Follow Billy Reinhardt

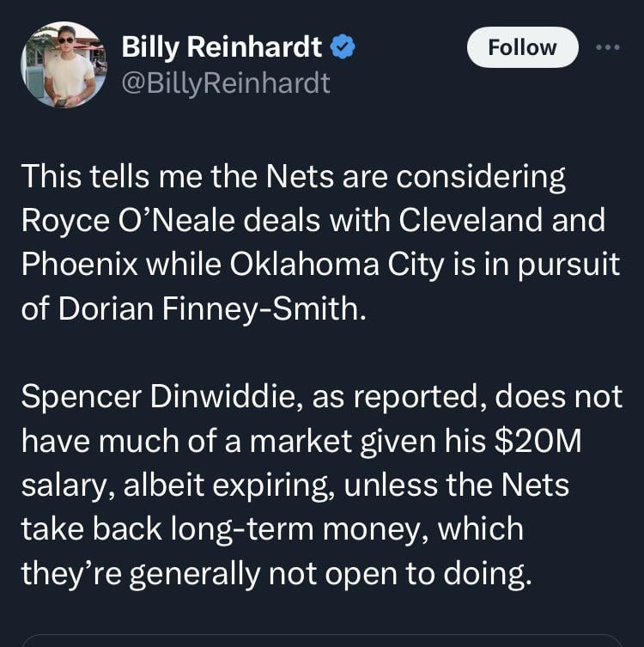click(522, 46)
